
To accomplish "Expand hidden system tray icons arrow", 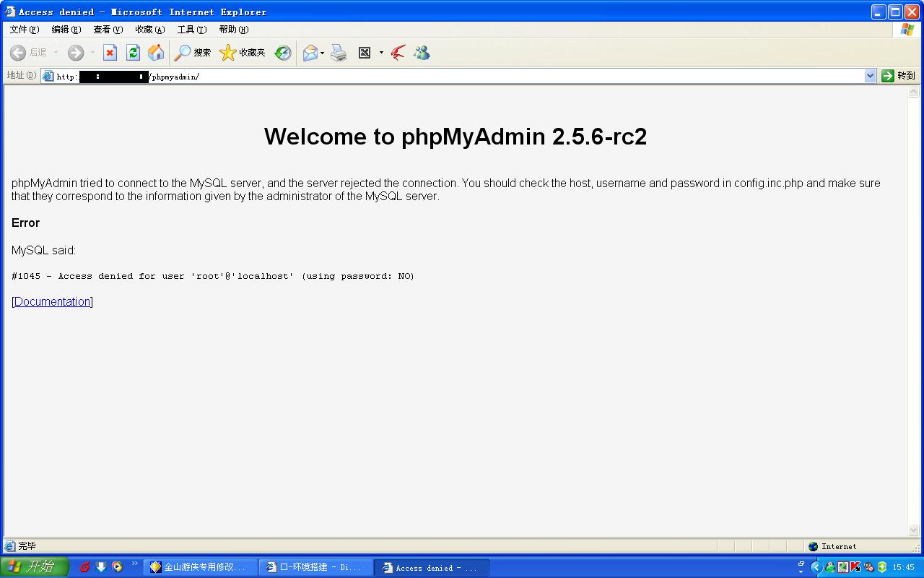I will pyautogui.click(x=816, y=567).
